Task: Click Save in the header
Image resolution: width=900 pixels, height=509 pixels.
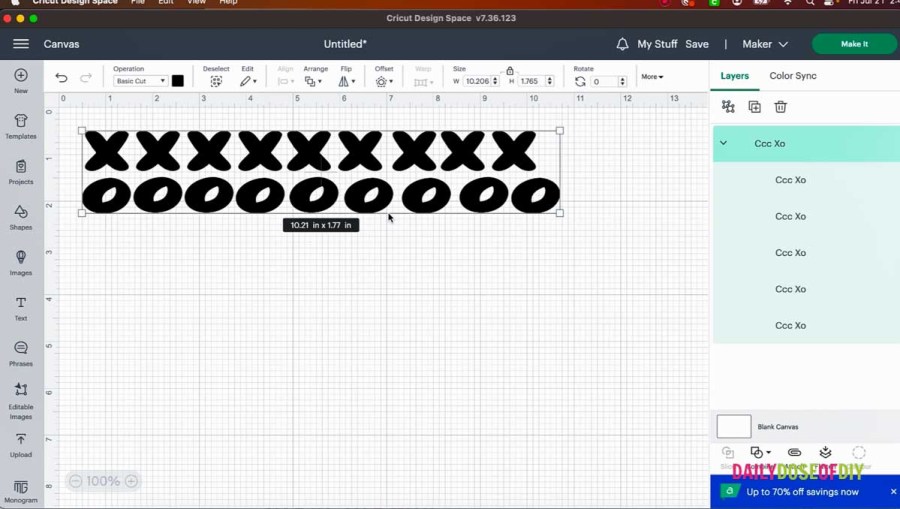Action: click(x=697, y=44)
